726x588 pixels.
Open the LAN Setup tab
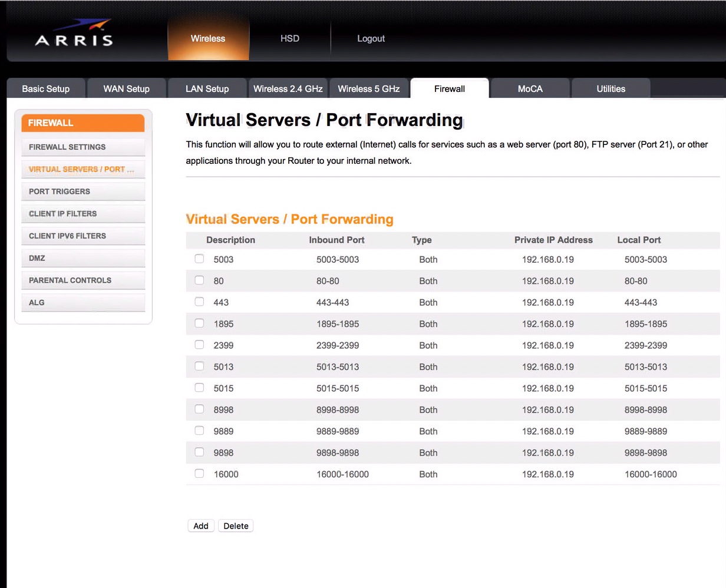click(207, 88)
